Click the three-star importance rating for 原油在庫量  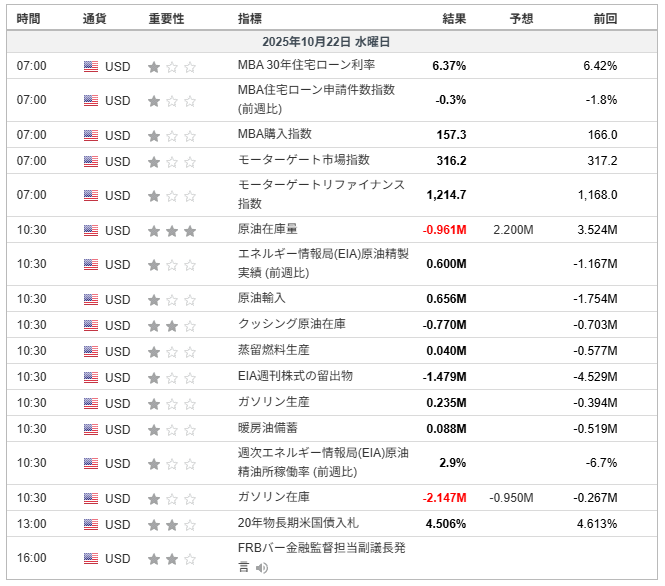(x=171, y=230)
